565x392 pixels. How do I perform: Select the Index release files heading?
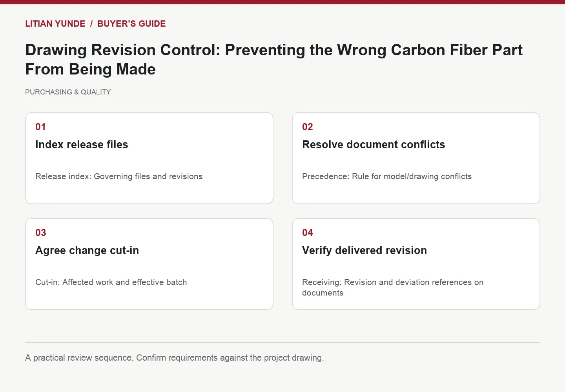(82, 145)
